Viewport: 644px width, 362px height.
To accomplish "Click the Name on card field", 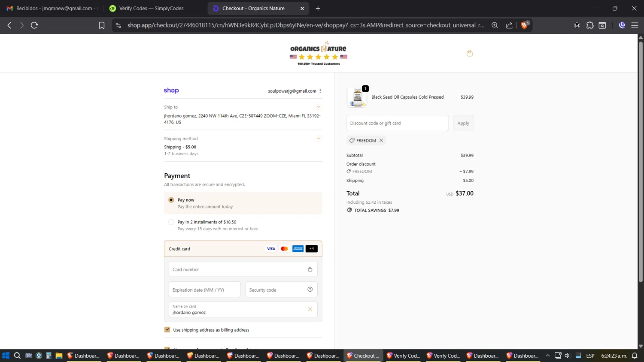I will [243, 309].
